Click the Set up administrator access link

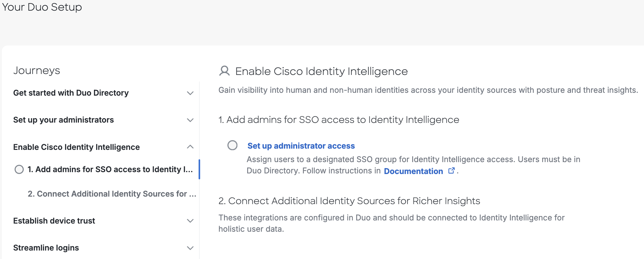point(300,145)
